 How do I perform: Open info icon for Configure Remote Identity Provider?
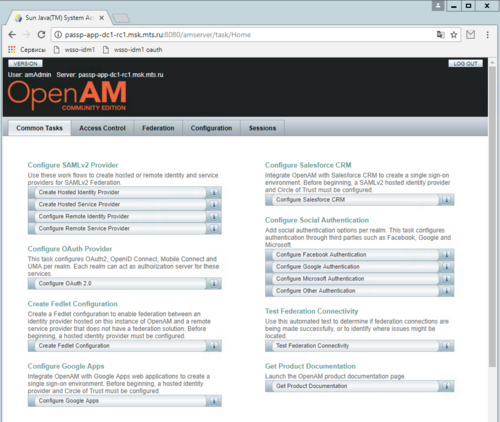214,216
